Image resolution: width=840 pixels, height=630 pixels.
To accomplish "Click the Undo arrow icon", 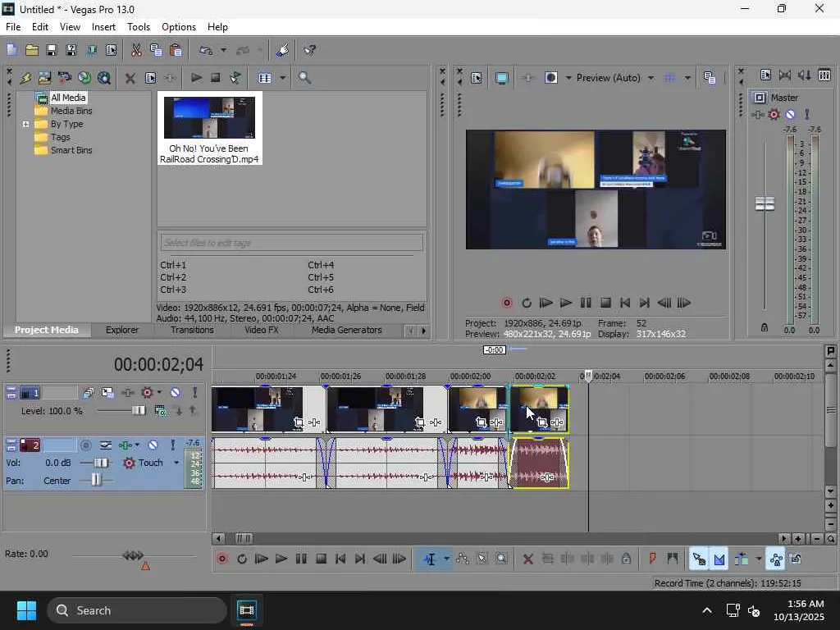I will 206,50.
